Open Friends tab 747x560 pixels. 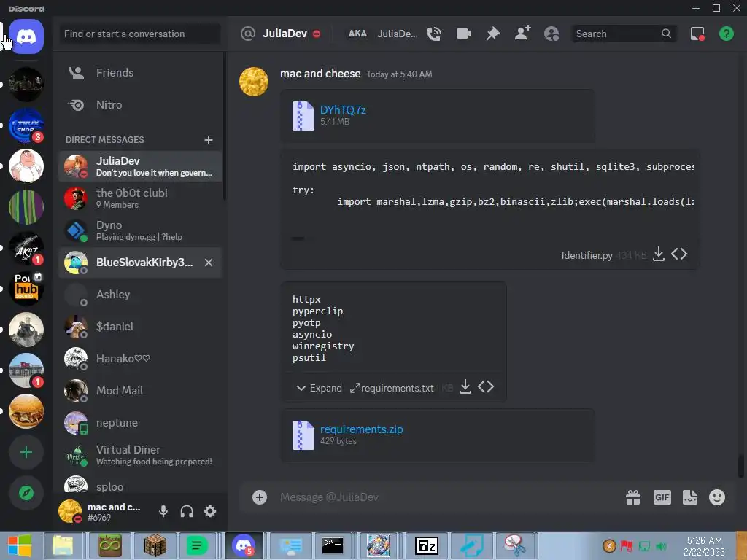coord(140,73)
